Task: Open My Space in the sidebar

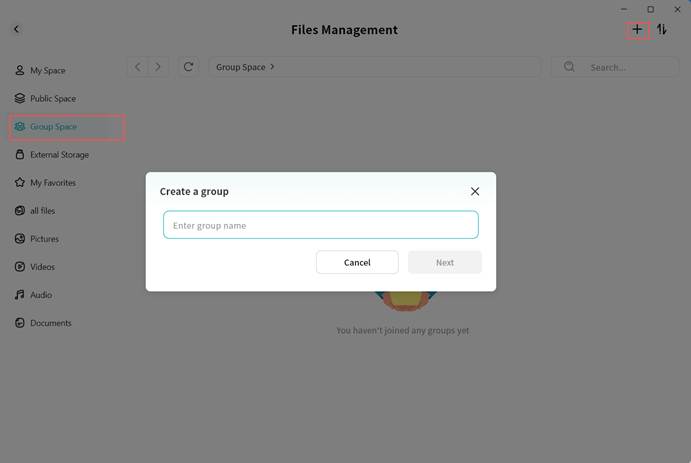Action: click(47, 71)
